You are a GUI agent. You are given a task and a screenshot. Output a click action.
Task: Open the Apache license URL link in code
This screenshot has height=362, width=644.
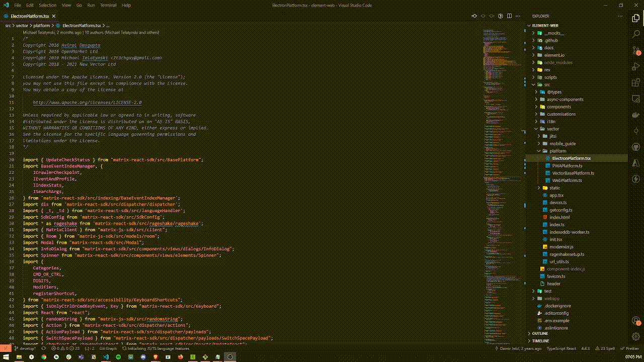pyautogui.click(x=87, y=103)
